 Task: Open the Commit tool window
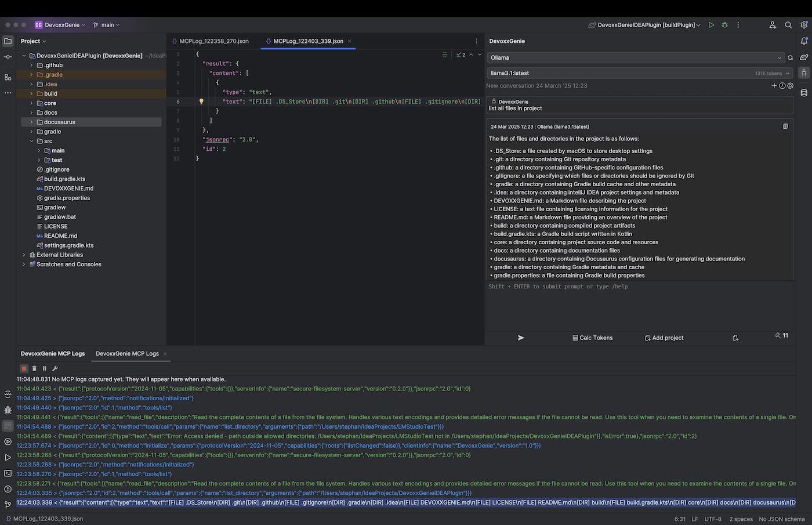[x=8, y=57]
